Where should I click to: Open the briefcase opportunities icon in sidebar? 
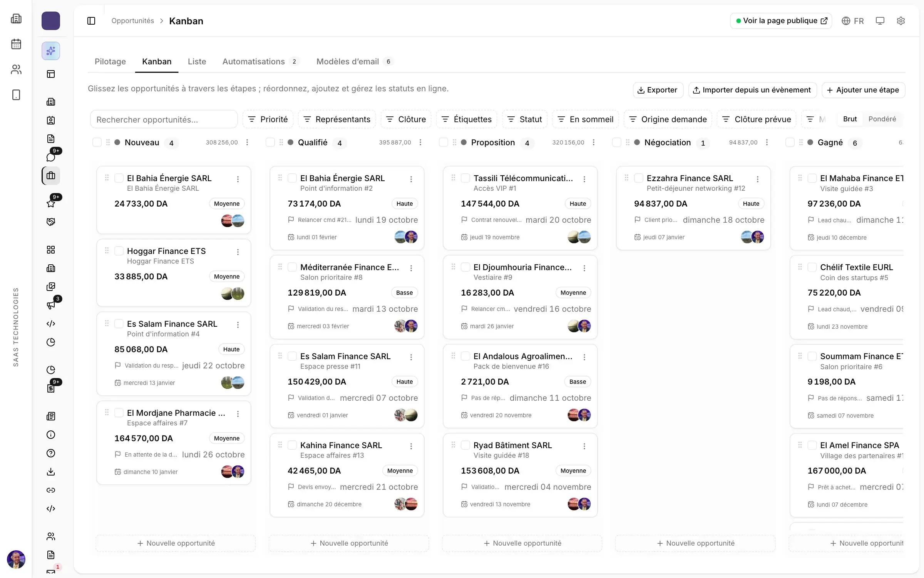[51, 176]
